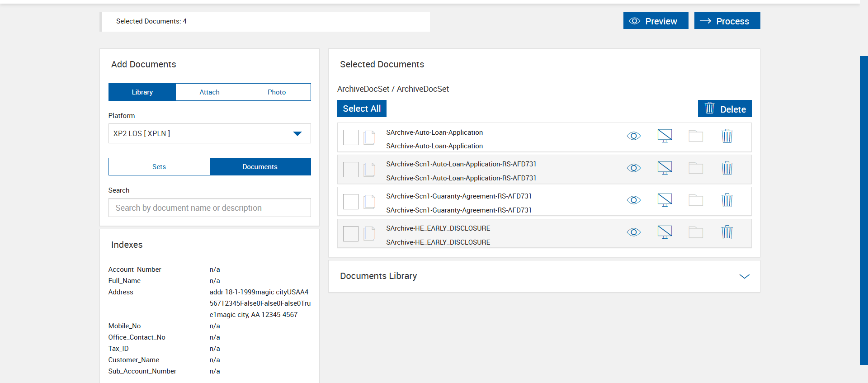Click folder icon on SArchive-HE_EARLY_DISCLOSURE row
Viewport: 868px width, 383px height.
point(695,232)
